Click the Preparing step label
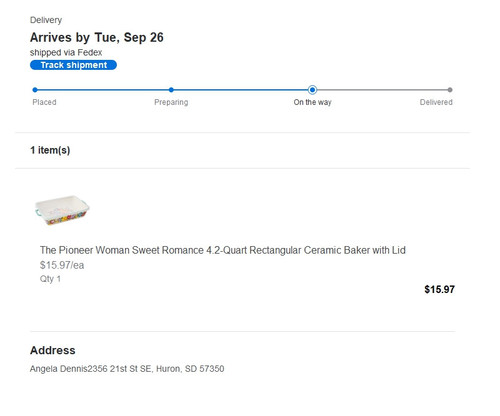This screenshot has height=416, width=500. [171, 102]
